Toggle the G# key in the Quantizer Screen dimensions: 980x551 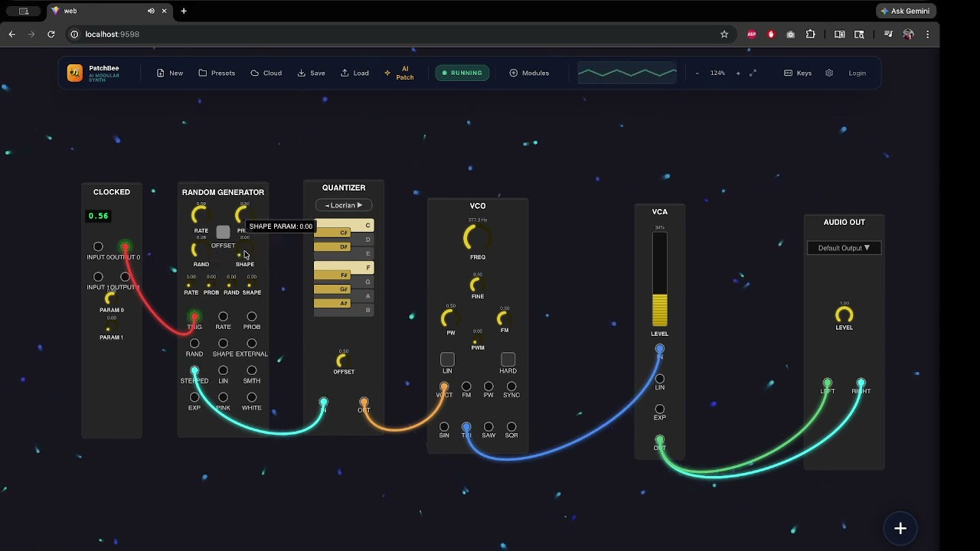332,289
